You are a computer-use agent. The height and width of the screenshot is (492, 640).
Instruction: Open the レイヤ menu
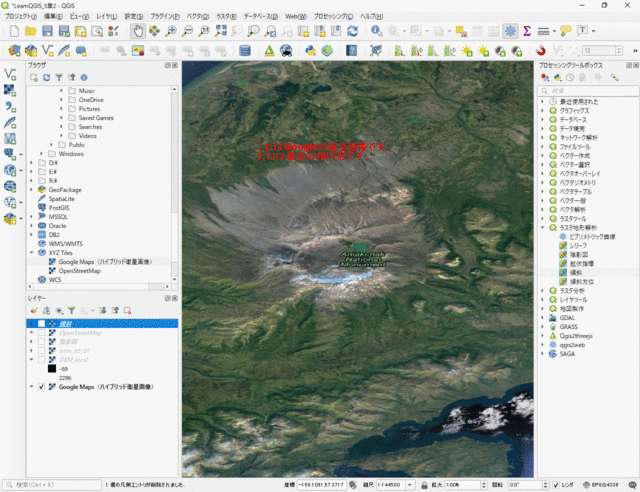tap(107, 16)
